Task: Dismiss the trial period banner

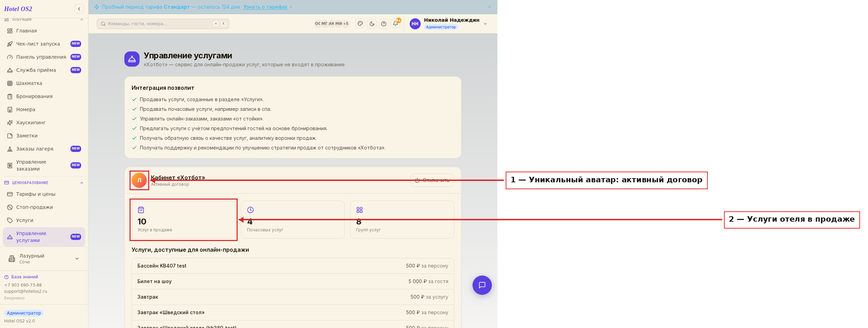Action: (x=489, y=7)
